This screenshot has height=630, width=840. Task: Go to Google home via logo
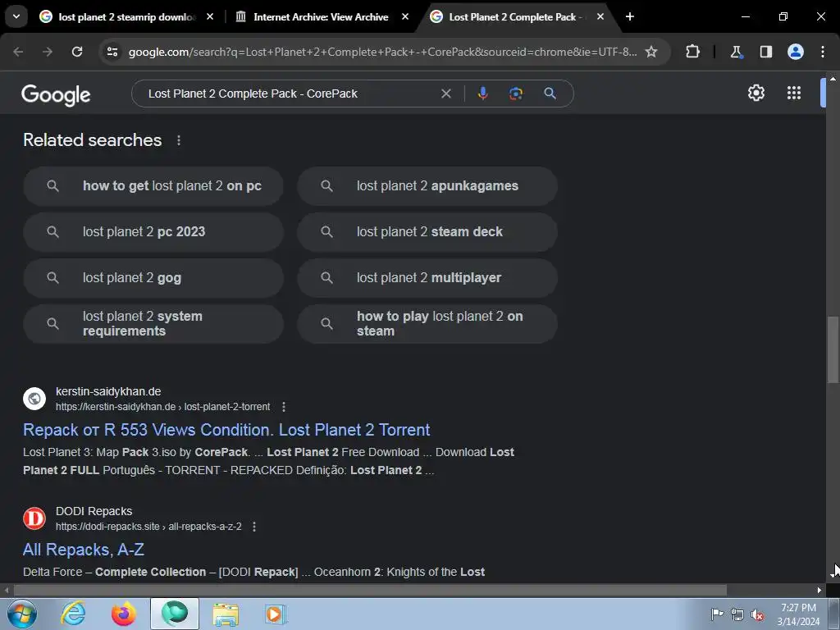point(56,95)
